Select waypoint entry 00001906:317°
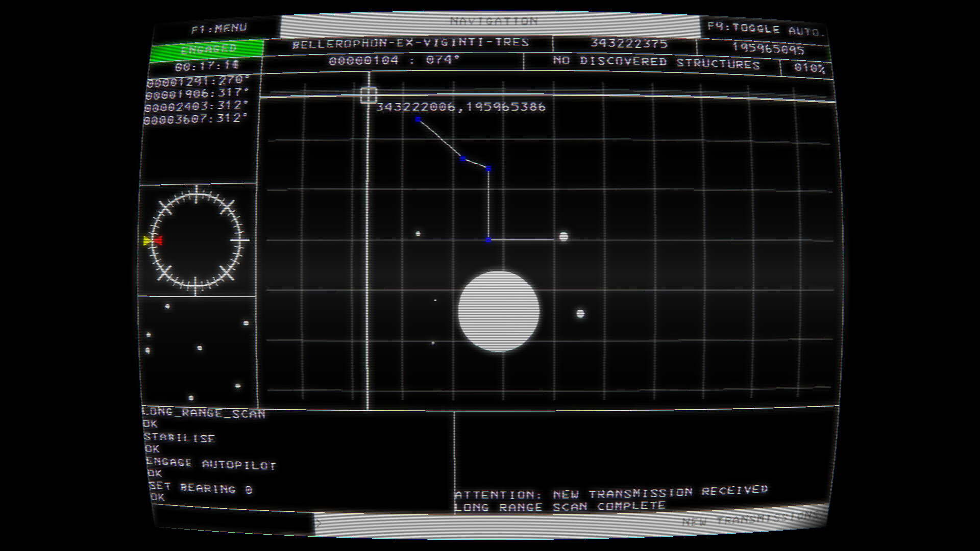Image resolution: width=980 pixels, height=551 pixels. tap(197, 93)
